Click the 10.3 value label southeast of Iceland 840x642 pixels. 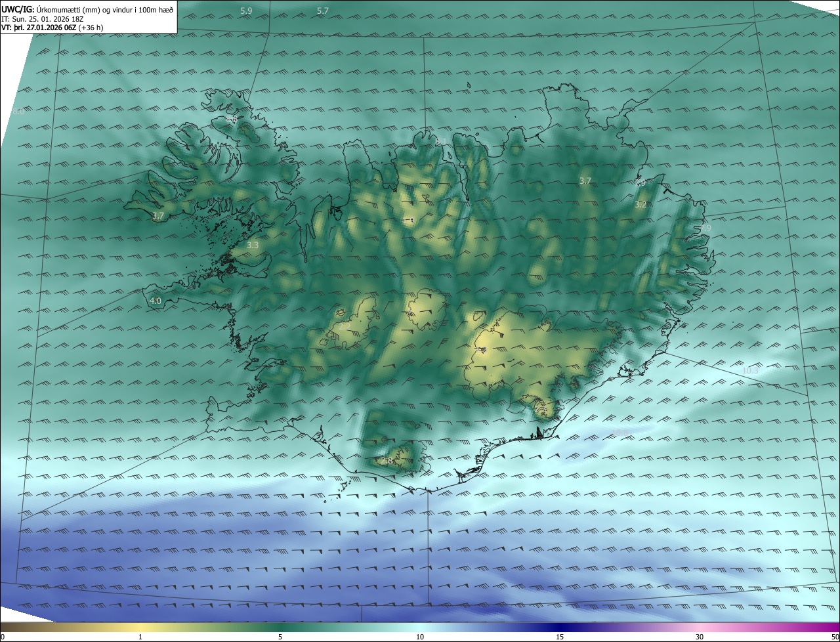(750, 371)
